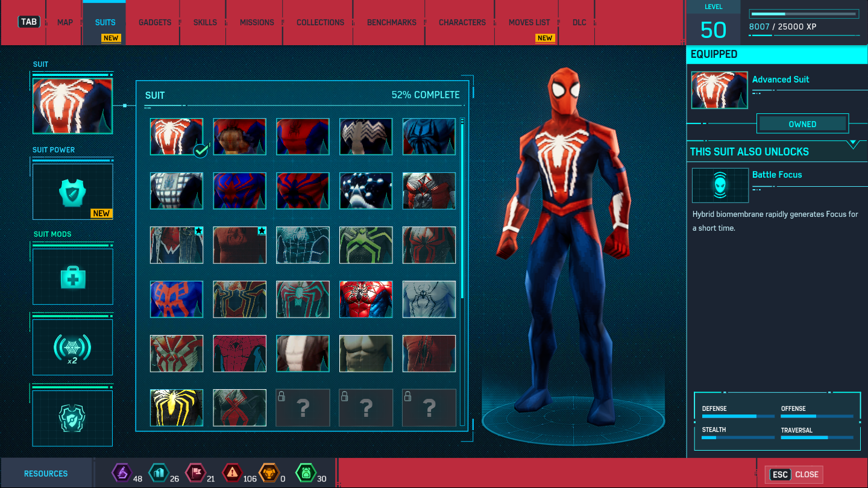Viewport: 868px width, 488px height.
Task: Select the second starred red suit thumbnail
Action: pyautogui.click(x=239, y=245)
